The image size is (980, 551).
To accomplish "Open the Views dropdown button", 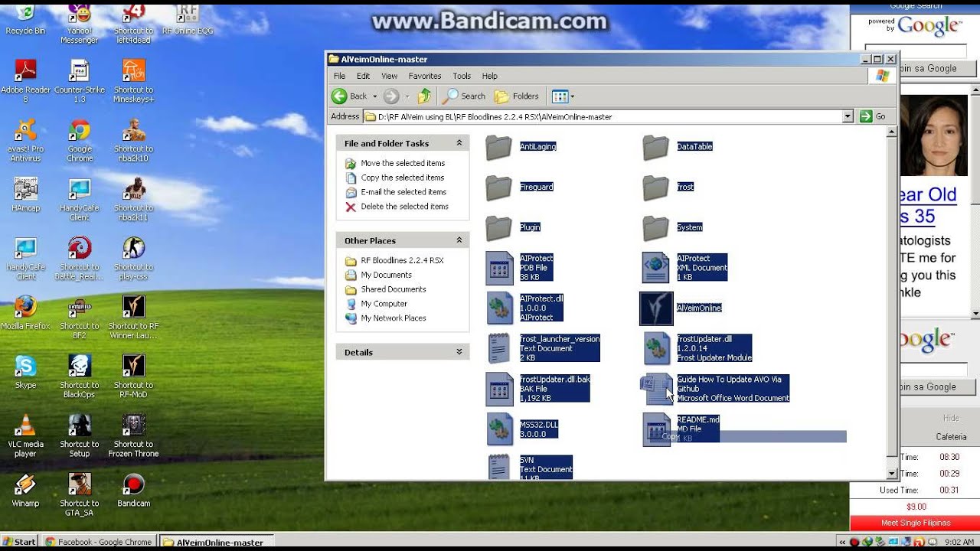I will coord(563,96).
